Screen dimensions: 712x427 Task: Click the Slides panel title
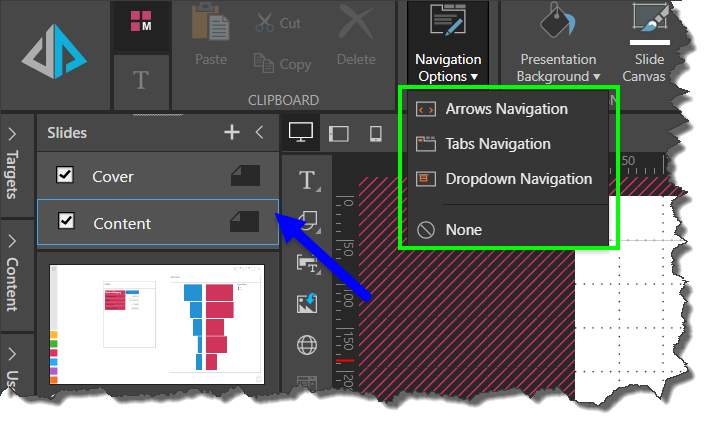(x=67, y=133)
